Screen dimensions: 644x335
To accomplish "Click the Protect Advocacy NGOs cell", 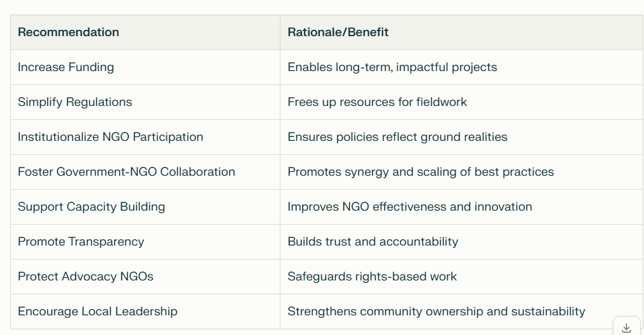I will (145, 277).
